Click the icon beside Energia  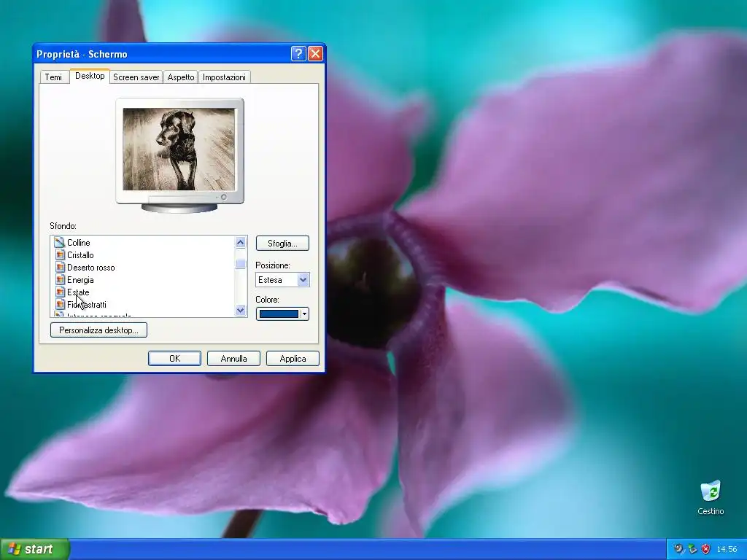coord(60,279)
